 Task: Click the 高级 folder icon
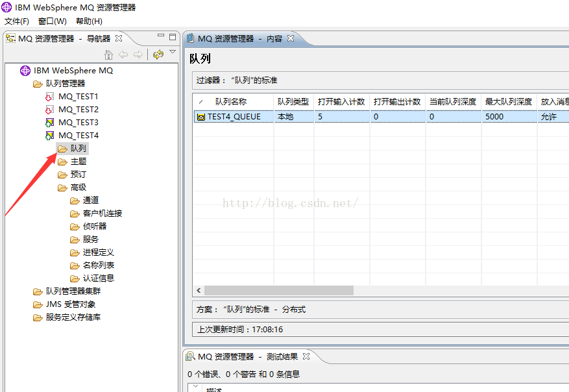(62, 188)
